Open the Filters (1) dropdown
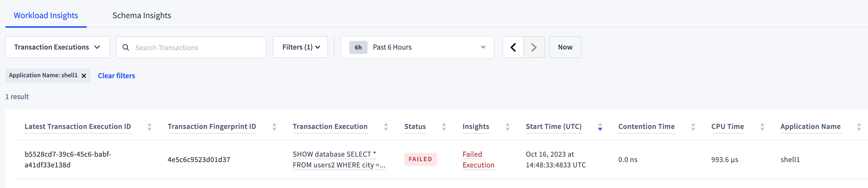This screenshot has height=188, width=868. pyautogui.click(x=300, y=47)
